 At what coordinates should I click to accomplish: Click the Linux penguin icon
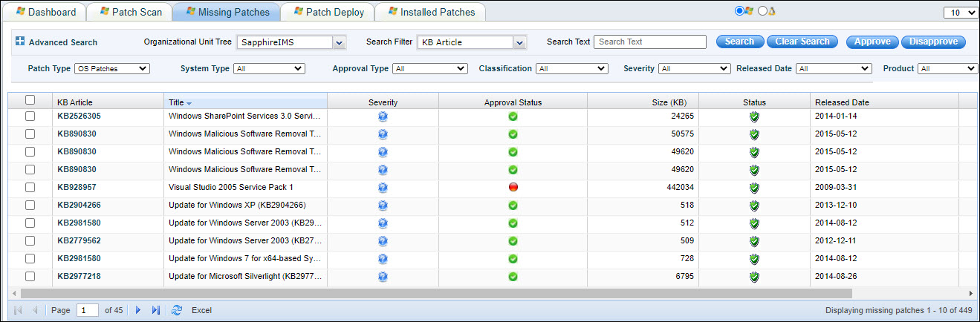771,11
